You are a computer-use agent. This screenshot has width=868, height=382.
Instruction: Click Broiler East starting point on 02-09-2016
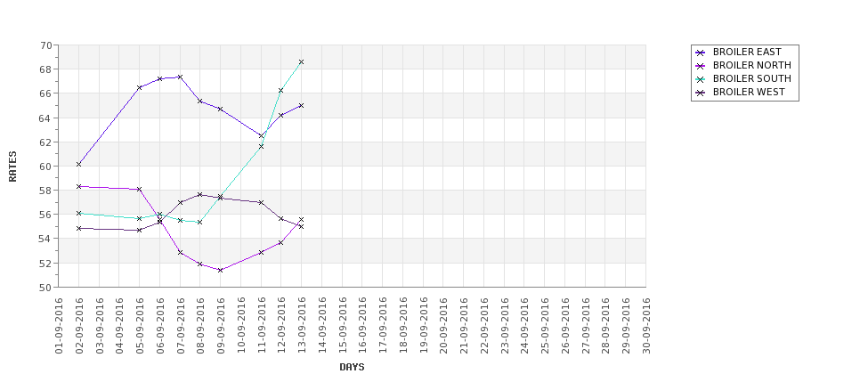pos(78,165)
